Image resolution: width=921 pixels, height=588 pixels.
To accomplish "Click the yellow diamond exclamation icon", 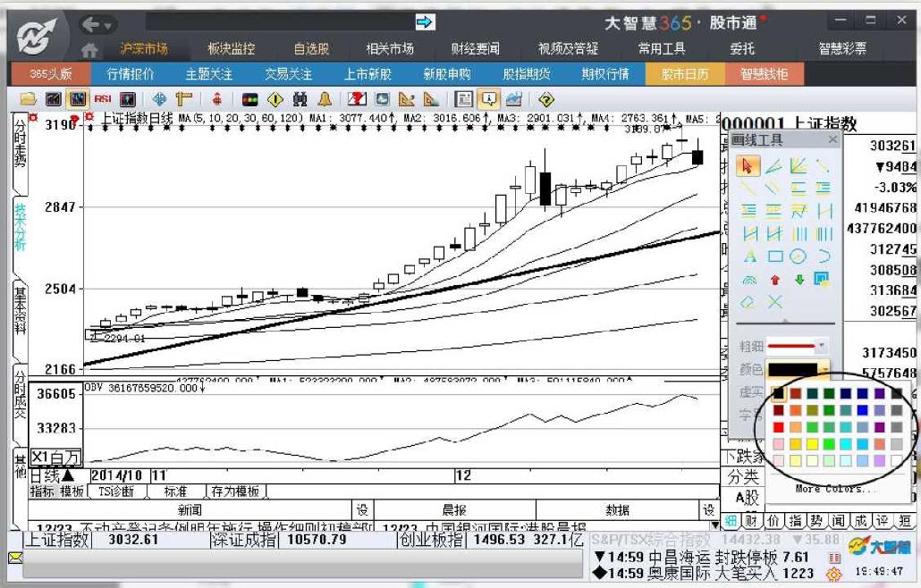I will click(275, 99).
